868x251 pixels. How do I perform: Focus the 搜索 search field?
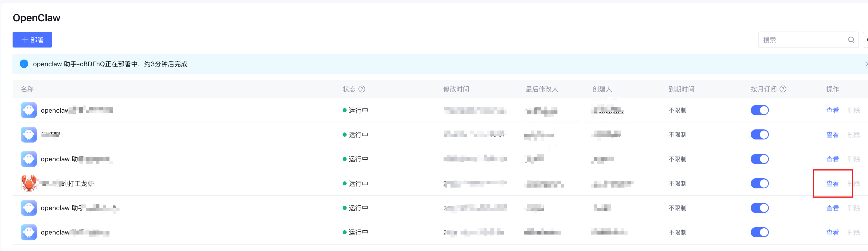[808, 40]
